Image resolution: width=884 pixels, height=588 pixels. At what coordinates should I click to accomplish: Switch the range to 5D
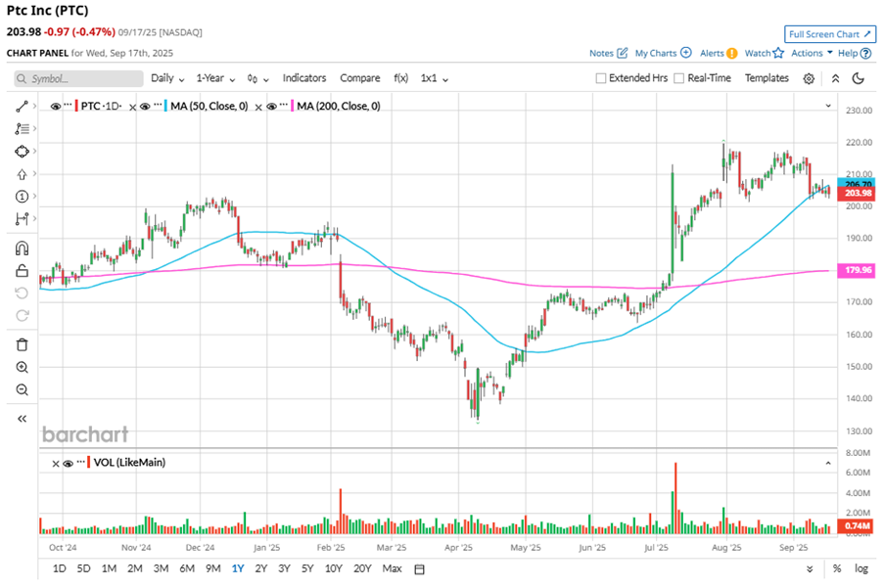pos(83,568)
